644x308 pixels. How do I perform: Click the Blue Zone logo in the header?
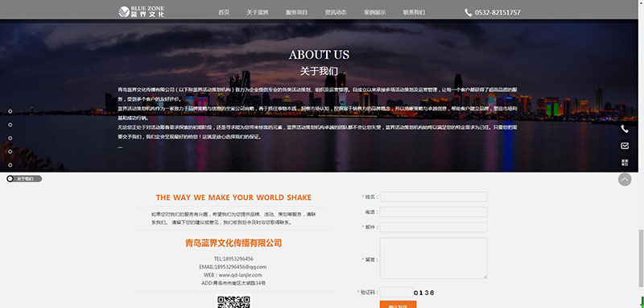[142, 12]
